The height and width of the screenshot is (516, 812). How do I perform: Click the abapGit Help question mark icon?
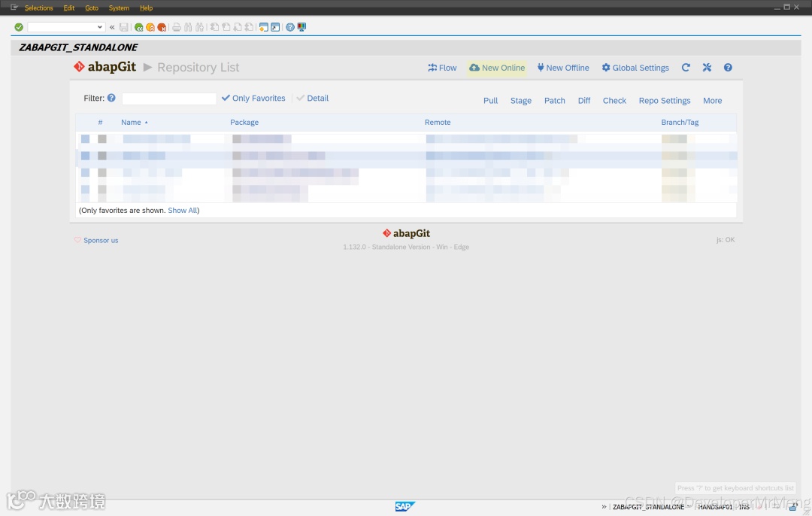(x=728, y=68)
